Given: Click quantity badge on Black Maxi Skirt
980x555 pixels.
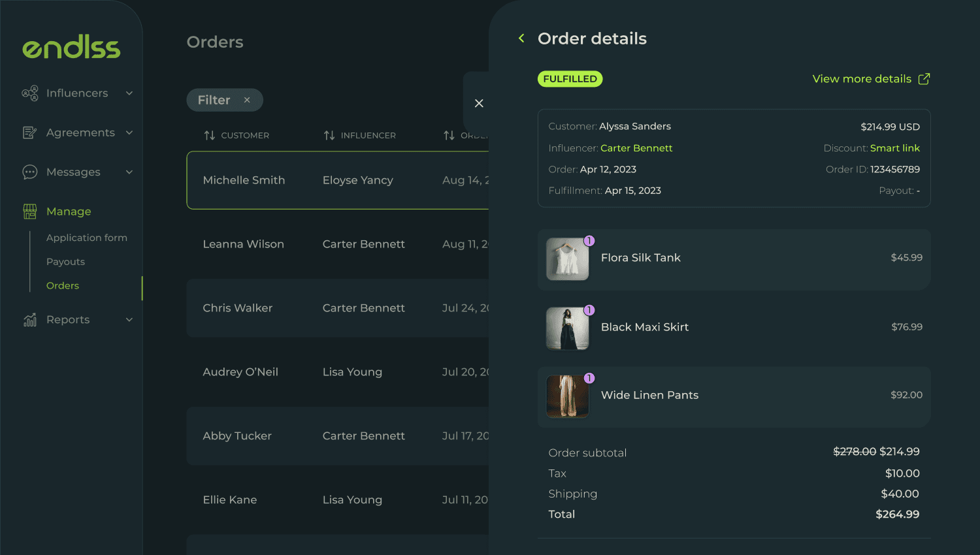Looking at the screenshot, I should pyautogui.click(x=589, y=310).
